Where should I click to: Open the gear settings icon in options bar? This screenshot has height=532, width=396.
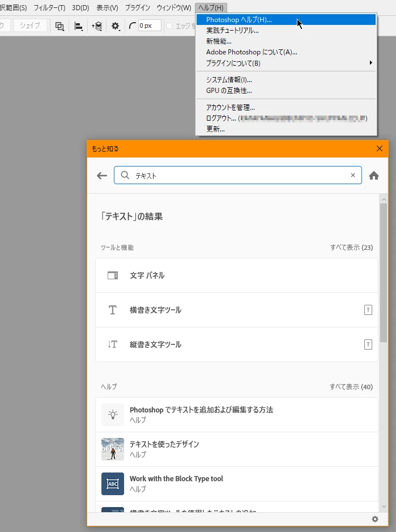pos(116,26)
